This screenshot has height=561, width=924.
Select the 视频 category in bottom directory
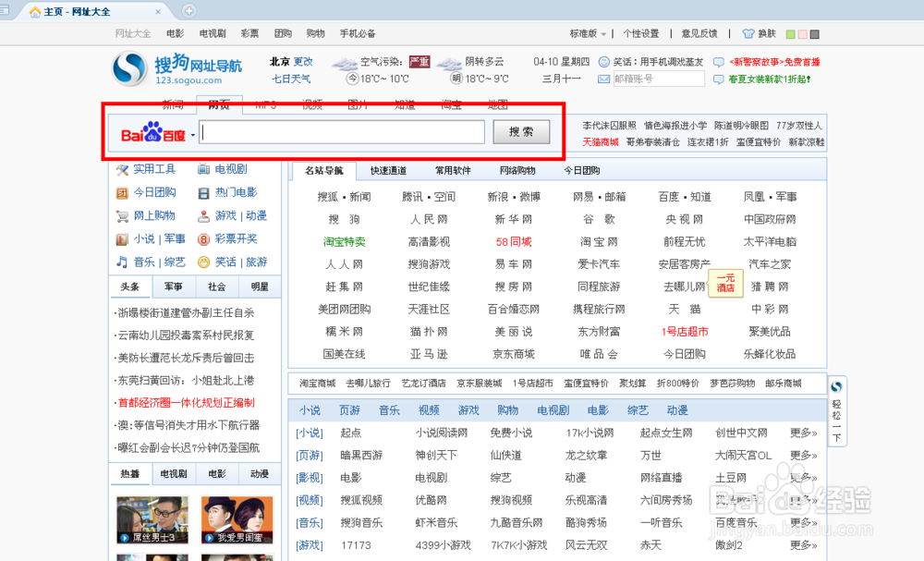(x=429, y=410)
